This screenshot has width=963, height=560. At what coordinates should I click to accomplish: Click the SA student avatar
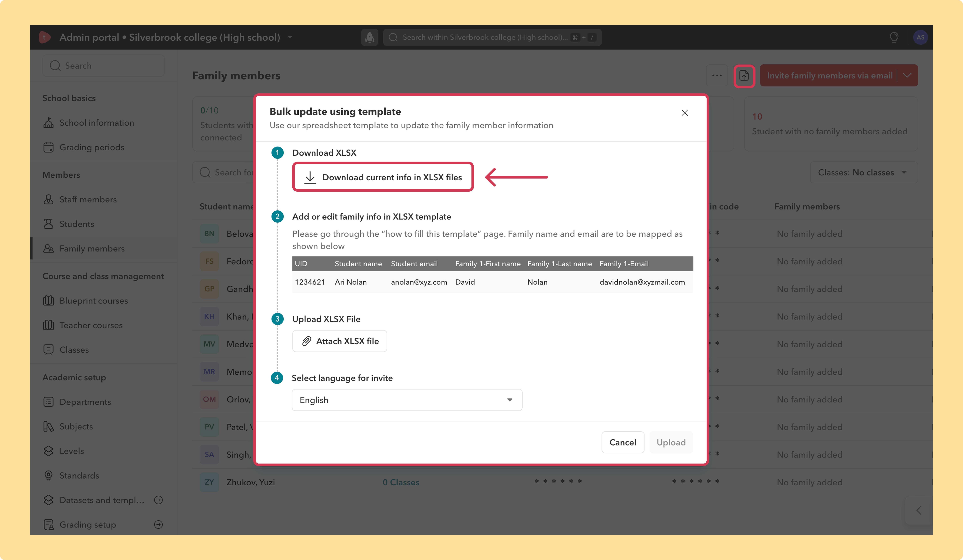(209, 455)
